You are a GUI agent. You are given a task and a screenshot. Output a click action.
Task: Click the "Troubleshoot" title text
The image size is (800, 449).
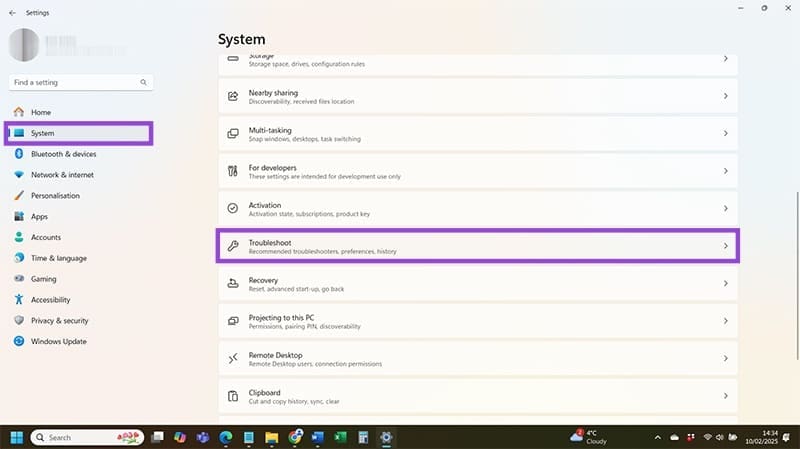270,242
